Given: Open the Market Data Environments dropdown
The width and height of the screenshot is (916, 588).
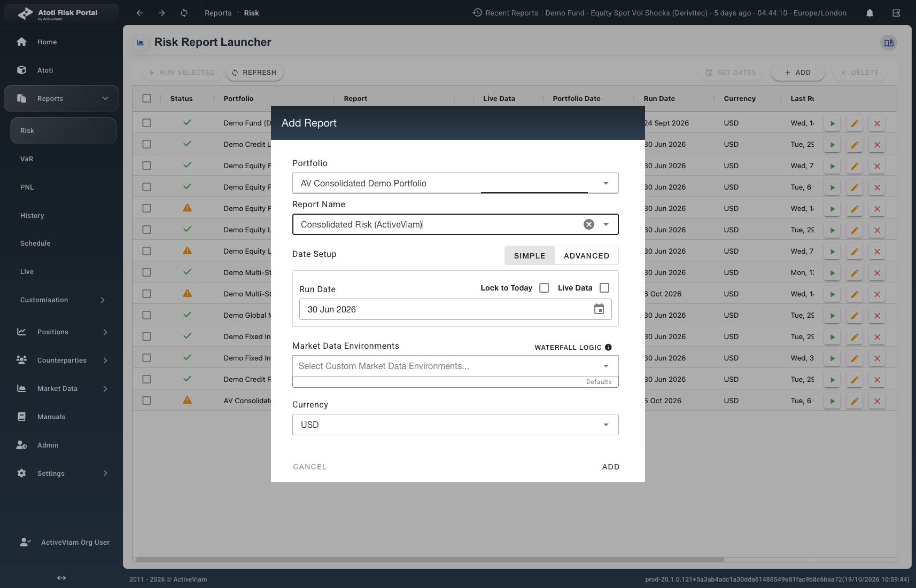Looking at the screenshot, I should pyautogui.click(x=455, y=366).
